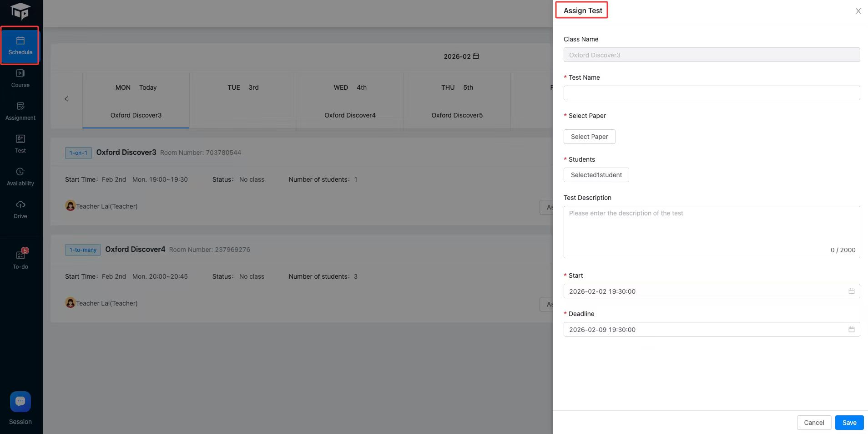Open the Assignment sidebar section
The width and height of the screenshot is (868, 434).
pyautogui.click(x=20, y=111)
